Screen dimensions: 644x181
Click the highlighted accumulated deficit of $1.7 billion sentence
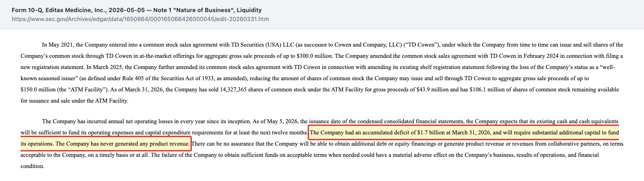[x=465, y=133]
